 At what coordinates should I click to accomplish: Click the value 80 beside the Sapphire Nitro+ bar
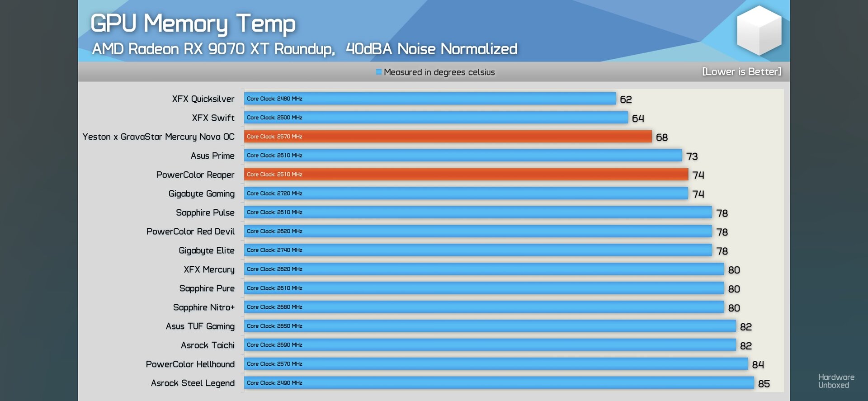(x=734, y=308)
